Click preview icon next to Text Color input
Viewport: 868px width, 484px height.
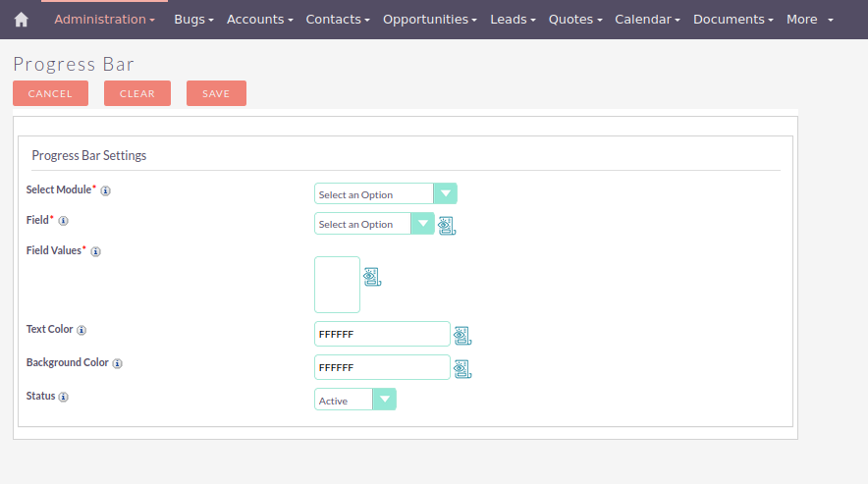pyautogui.click(x=462, y=336)
